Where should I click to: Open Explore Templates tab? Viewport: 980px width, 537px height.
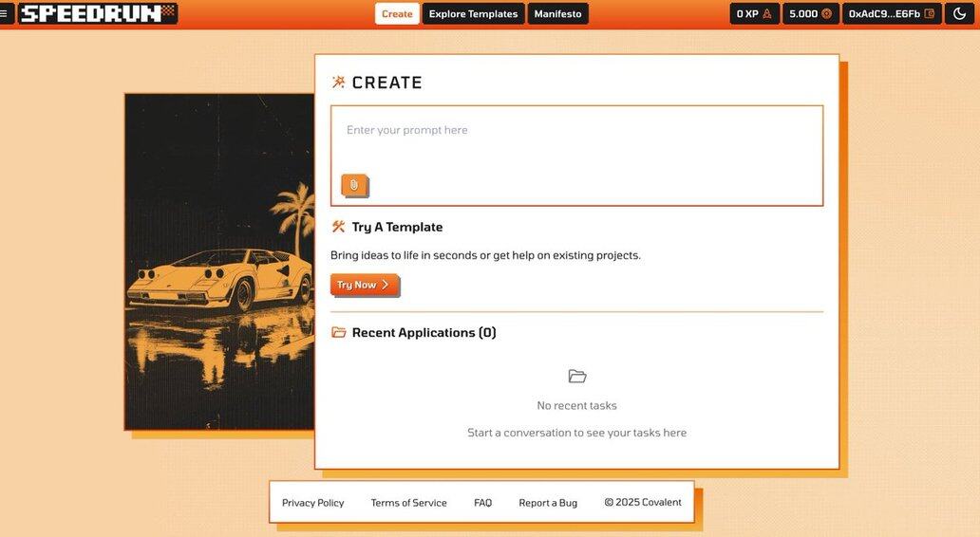(x=473, y=13)
